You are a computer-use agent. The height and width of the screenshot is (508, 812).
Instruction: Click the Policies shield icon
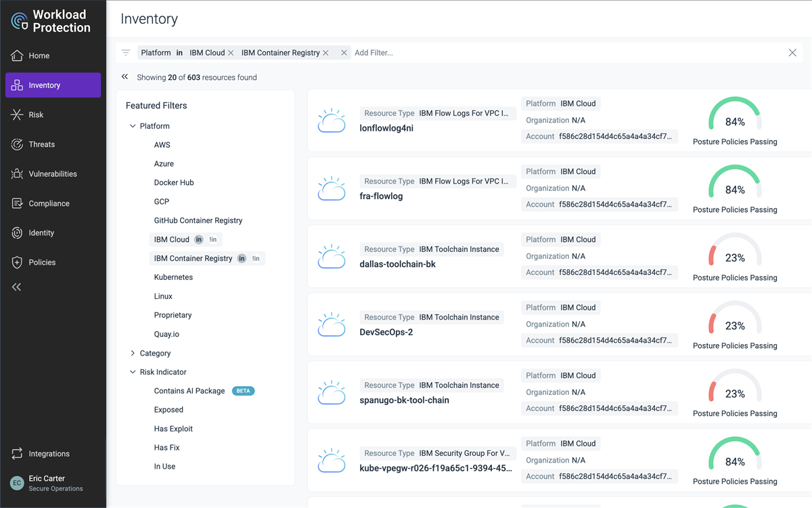[x=17, y=262]
